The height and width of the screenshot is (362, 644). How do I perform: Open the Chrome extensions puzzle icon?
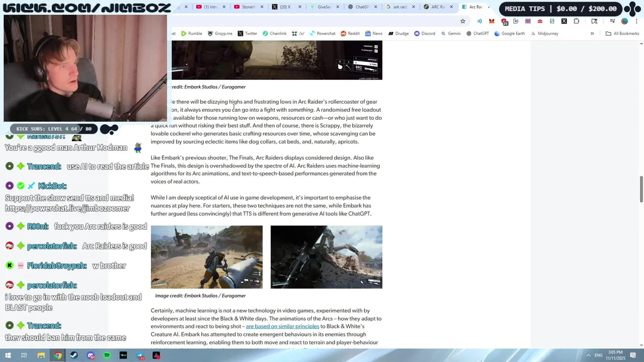point(576,21)
